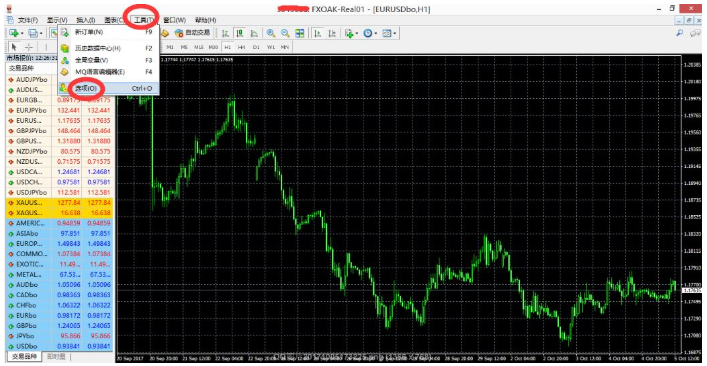707x366 pixels.
Task: Click the zoom in magnifier icon
Action: tap(271, 33)
